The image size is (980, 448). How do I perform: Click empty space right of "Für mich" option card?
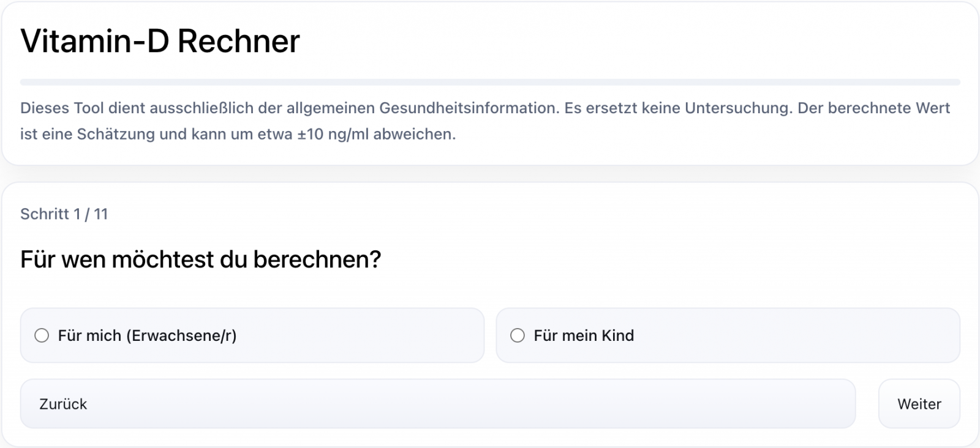(x=367, y=335)
